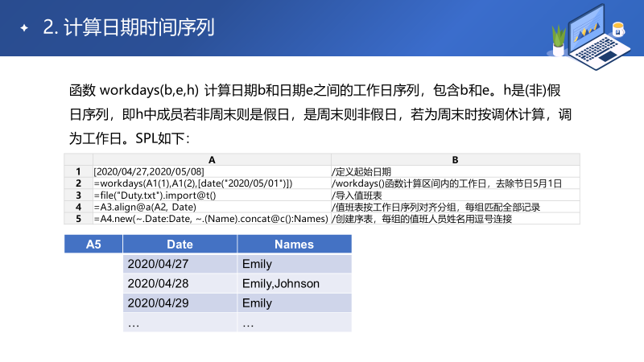644x362 pixels.
Task: Click the paragraph line starting '函数 workdays(b,e,h)'
Action: click(x=315, y=90)
